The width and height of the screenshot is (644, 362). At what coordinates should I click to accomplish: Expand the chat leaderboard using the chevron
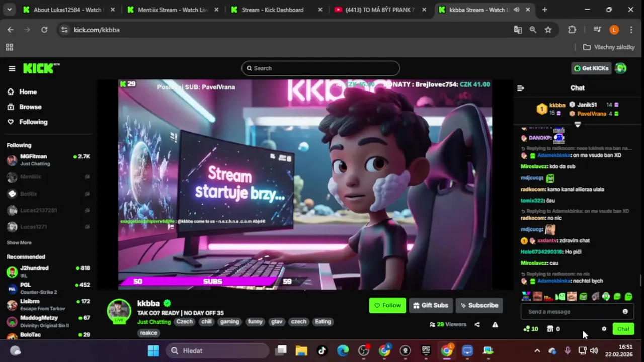pos(577,124)
